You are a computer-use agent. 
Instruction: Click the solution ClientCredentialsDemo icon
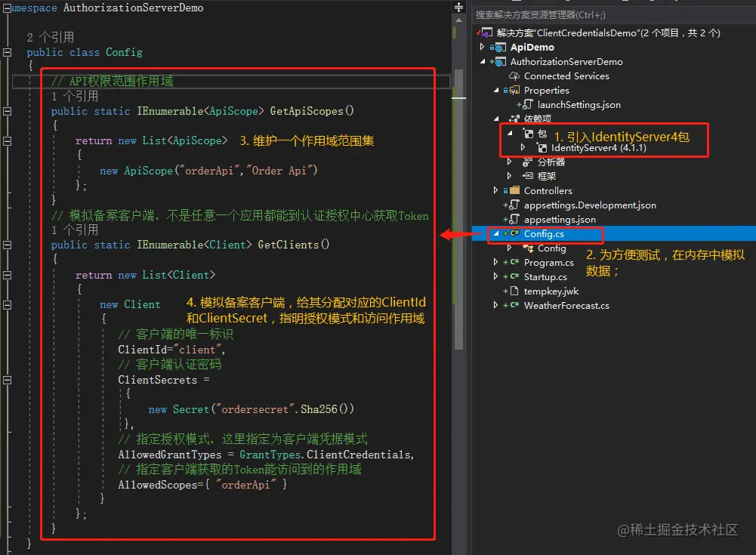pyautogui.click(x=486, y=32)
